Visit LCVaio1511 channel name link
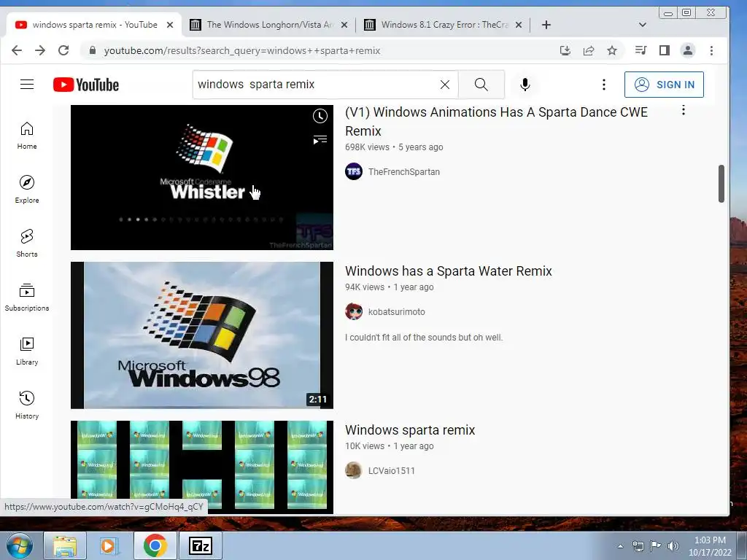 tap(392, 471)
